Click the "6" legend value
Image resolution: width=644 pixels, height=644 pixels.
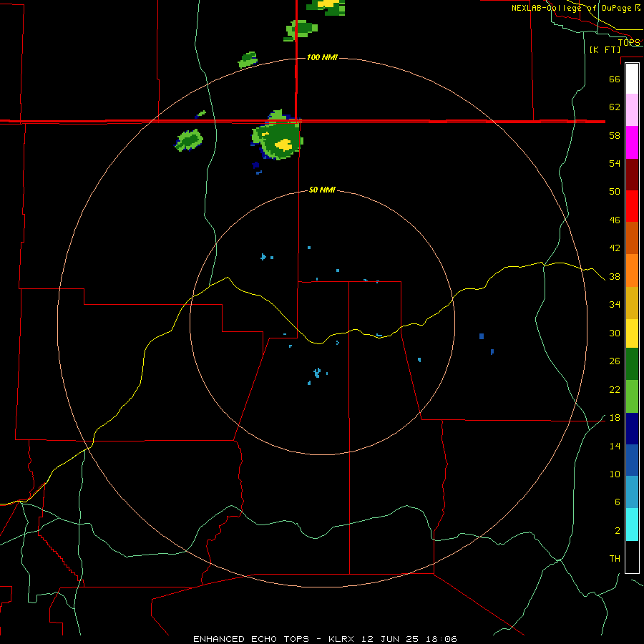pos(617,502)
